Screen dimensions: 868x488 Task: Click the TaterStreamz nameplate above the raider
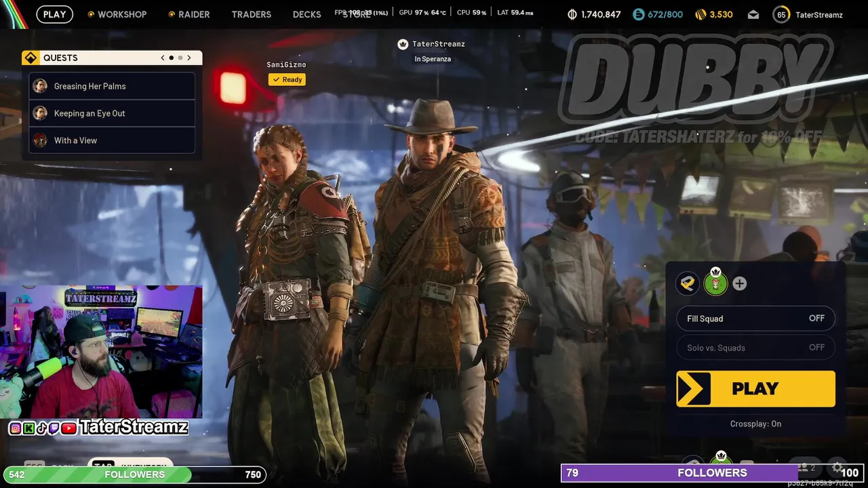(439, 44)
